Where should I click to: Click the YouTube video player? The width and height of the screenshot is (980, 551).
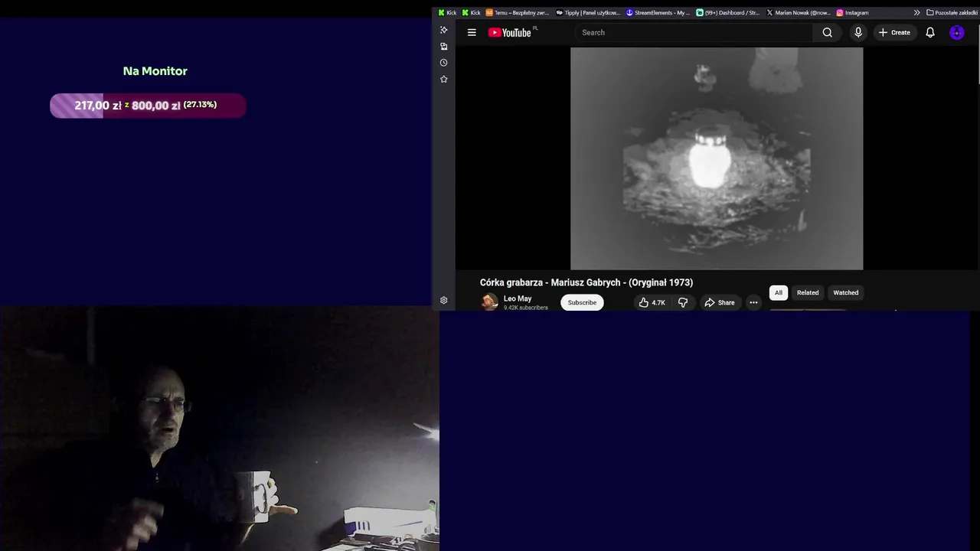(717, 158)
